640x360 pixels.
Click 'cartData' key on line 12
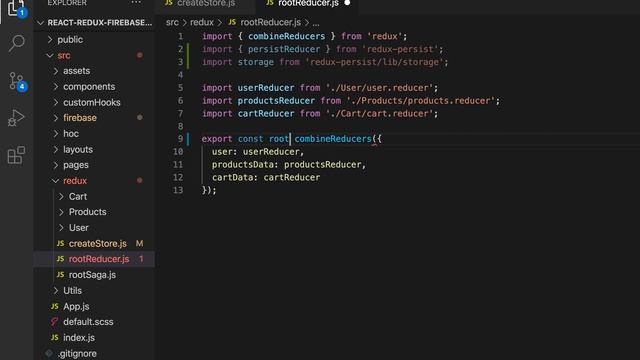232,178
